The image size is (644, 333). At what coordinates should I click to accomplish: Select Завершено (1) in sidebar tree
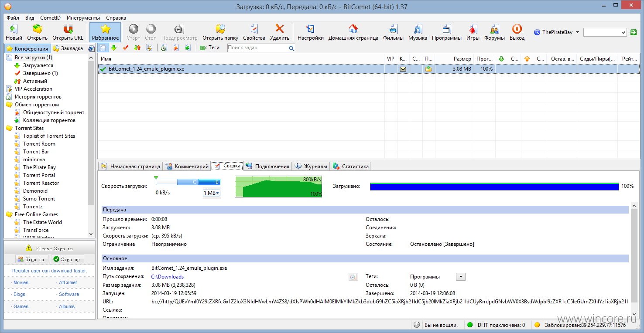(41, 73)
